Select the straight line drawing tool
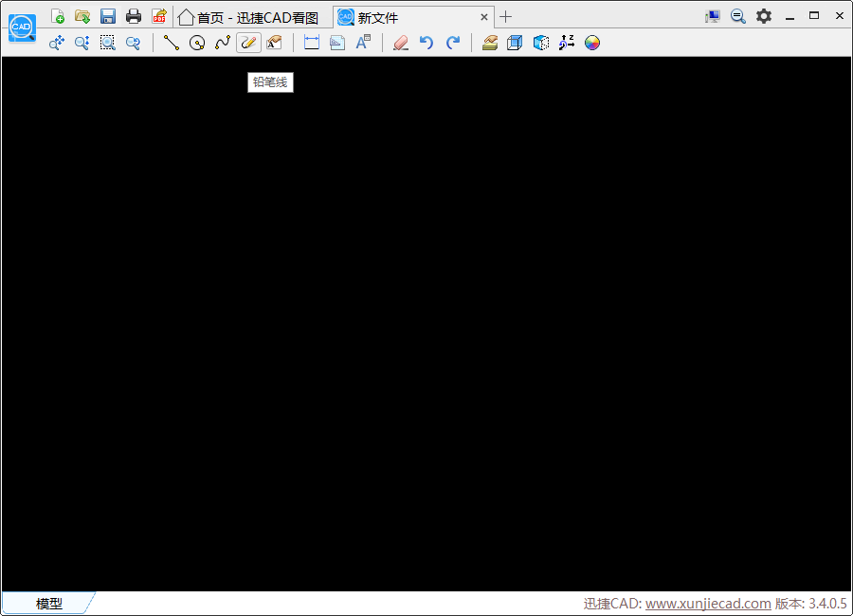The width and height of the screenshot is (853, 616). tap(171, 43)
